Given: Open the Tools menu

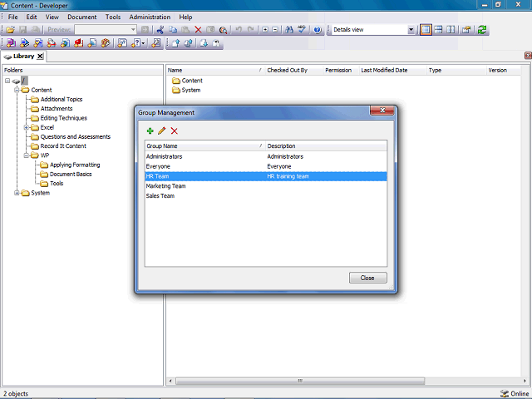Looking at the screenshot, I should [113, 17].
